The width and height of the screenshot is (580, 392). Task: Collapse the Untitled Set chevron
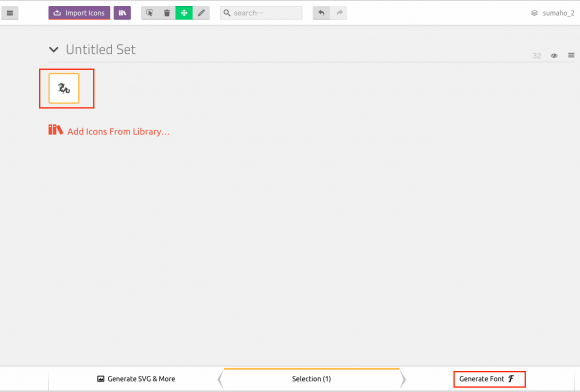[54, 49]
